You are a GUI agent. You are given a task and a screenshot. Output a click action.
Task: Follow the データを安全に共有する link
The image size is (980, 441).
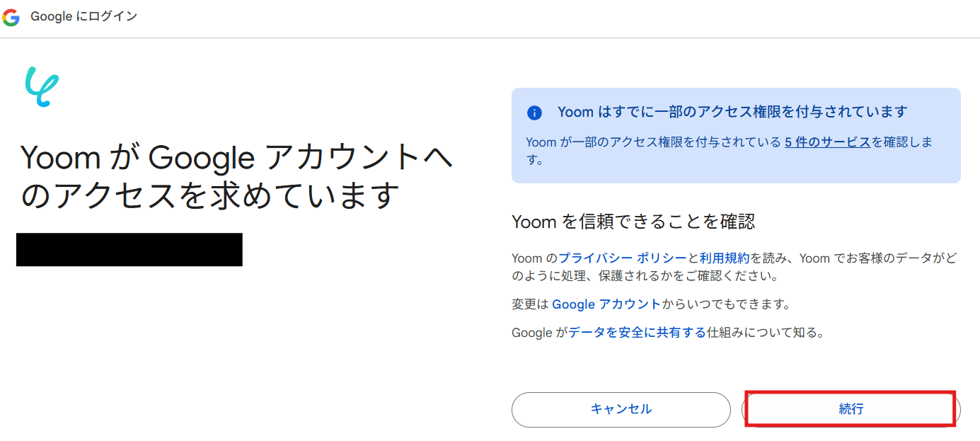[x=637, y=333]
